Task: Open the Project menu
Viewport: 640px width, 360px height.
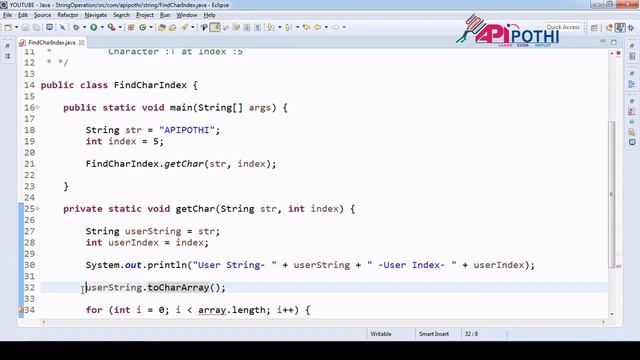Action: [x=145, y=15]
